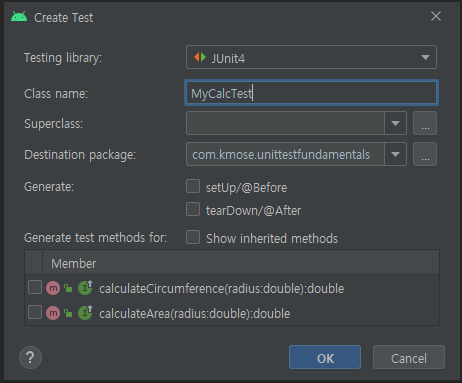
Task: Click the implements icon on calculateCircumference row
Action: (85, 287)
